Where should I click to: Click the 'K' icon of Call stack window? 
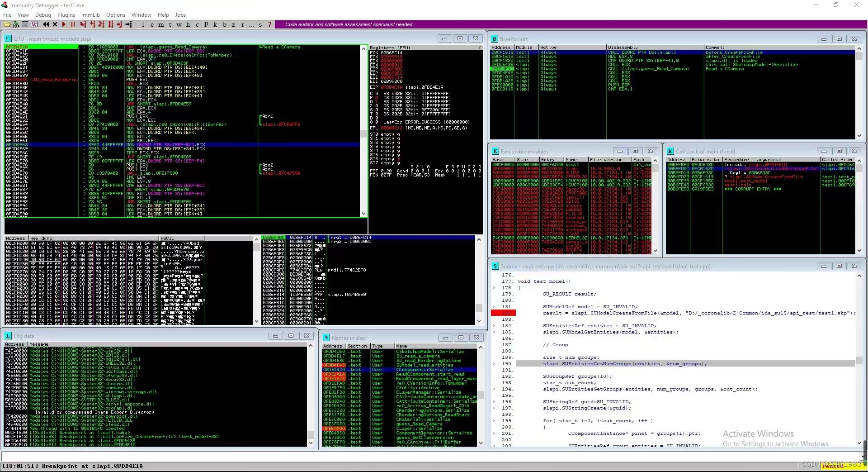click(670, 151)
